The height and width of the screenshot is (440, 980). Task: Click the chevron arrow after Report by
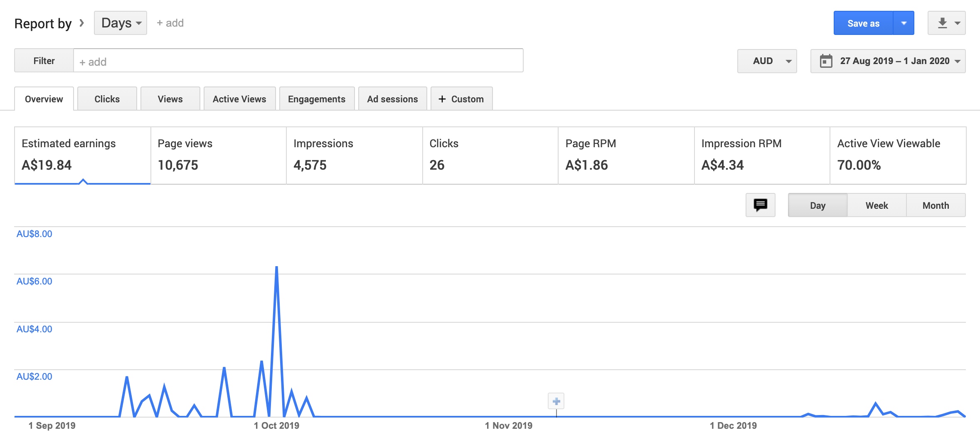click(x=82, y=23)
